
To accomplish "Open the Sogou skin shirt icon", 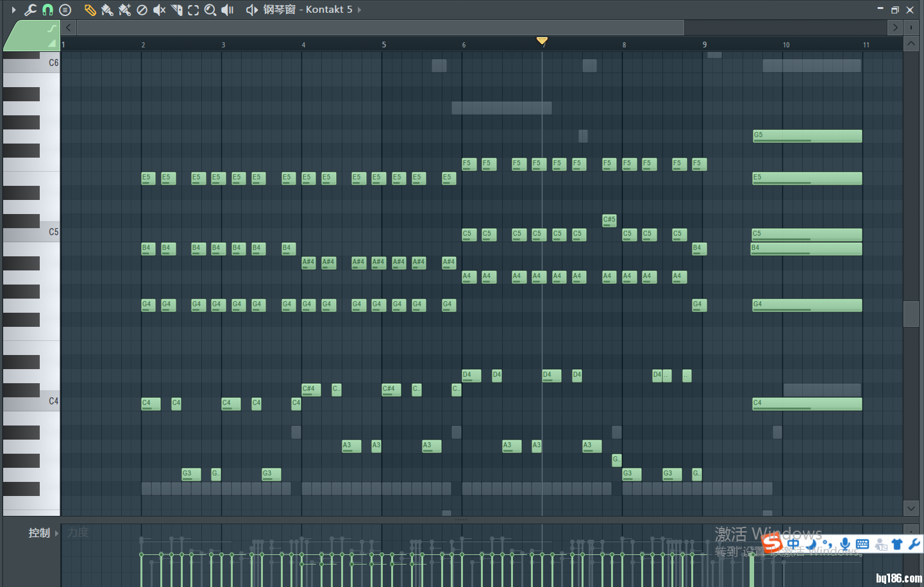I will click(x=898, y=544).
